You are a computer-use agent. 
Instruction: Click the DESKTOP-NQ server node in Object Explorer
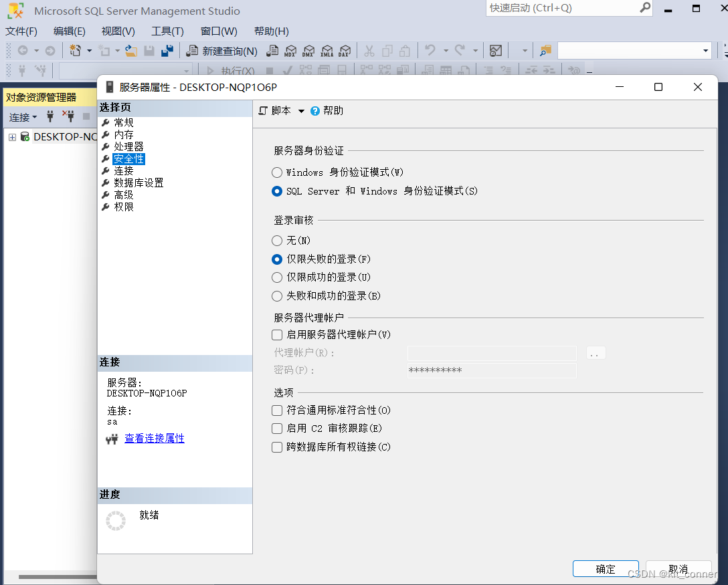[x=65, y=137]
